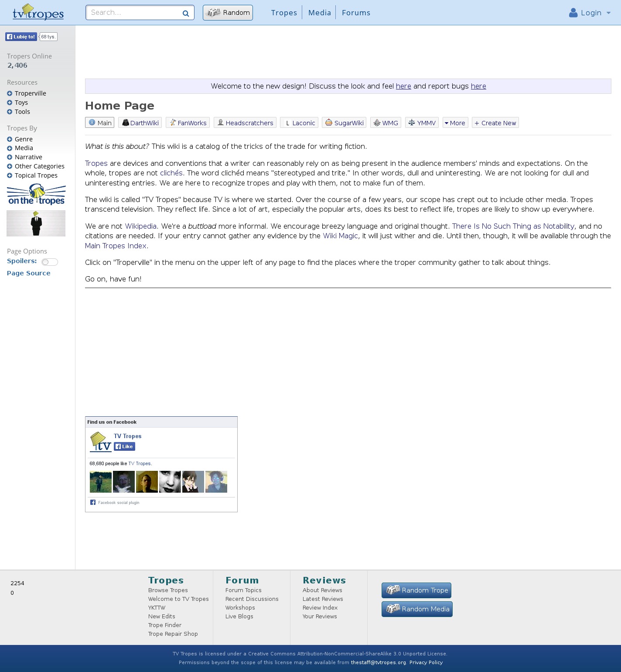This screenshot has width=621, height=672.
Task: Click the Random Trope footer button
Action: [x=416, y=590]
